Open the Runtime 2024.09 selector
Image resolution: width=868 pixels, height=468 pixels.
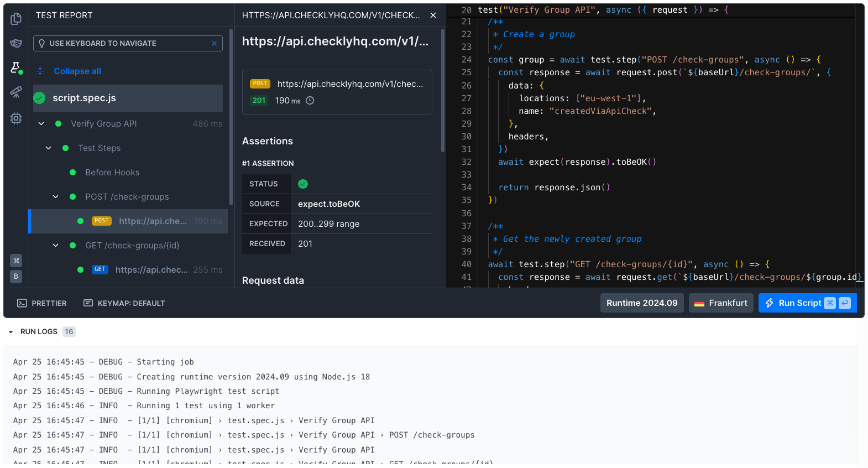pyautogui.click(x=641, y=303)
